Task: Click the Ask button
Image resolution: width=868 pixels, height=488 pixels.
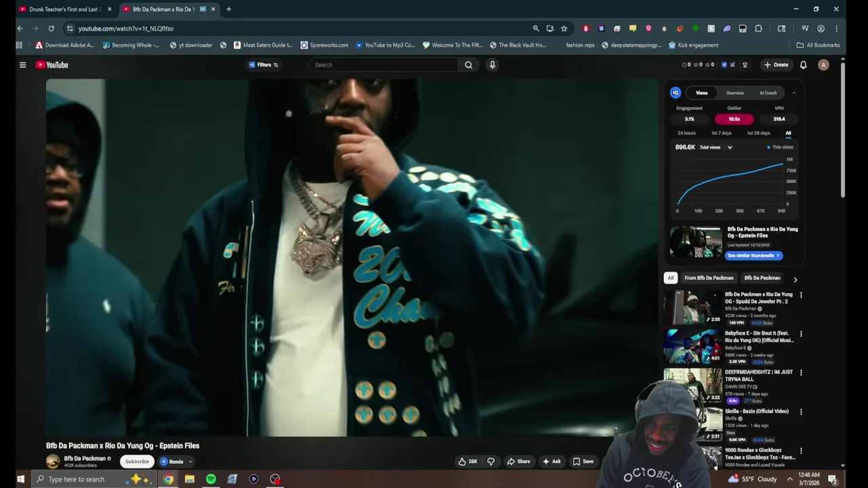Action: [x=551, y=462]
